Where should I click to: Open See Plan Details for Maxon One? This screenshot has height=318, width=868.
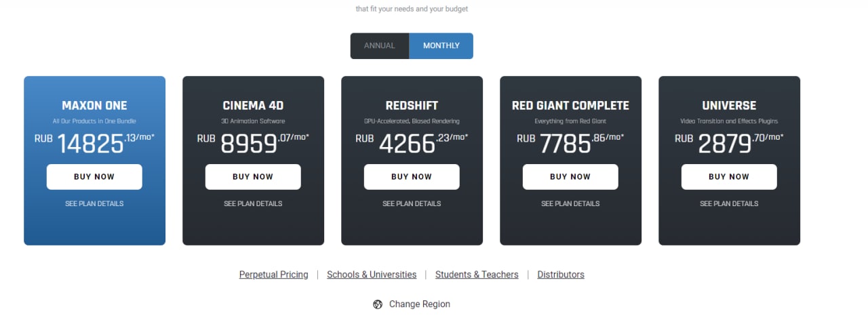pyautogui.click(x=94, y=203)
